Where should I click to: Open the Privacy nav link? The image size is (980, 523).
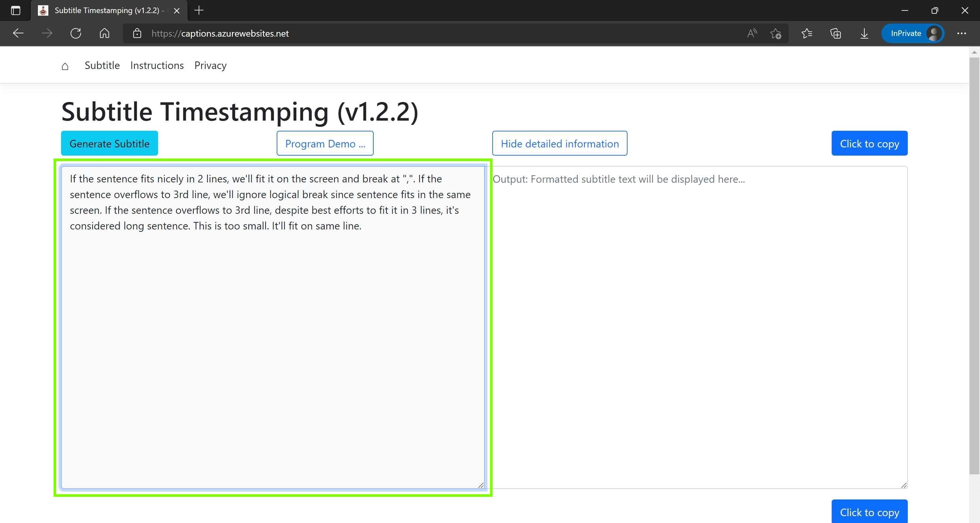(x=210, y=65)
